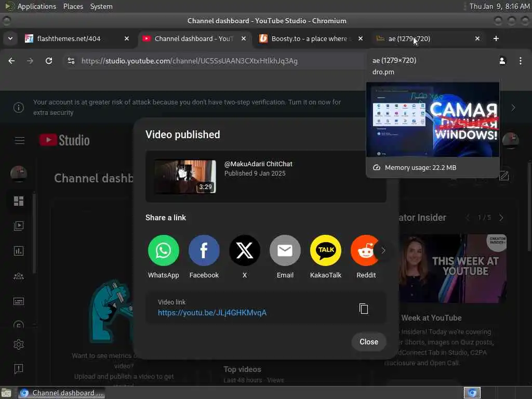532x399 pixels.
Task: Open Chromium three-dot menu
Action: (x=521, y=61)
